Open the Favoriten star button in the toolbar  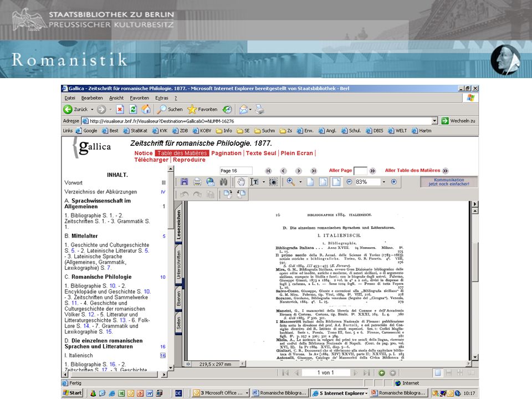pos(202,109)
